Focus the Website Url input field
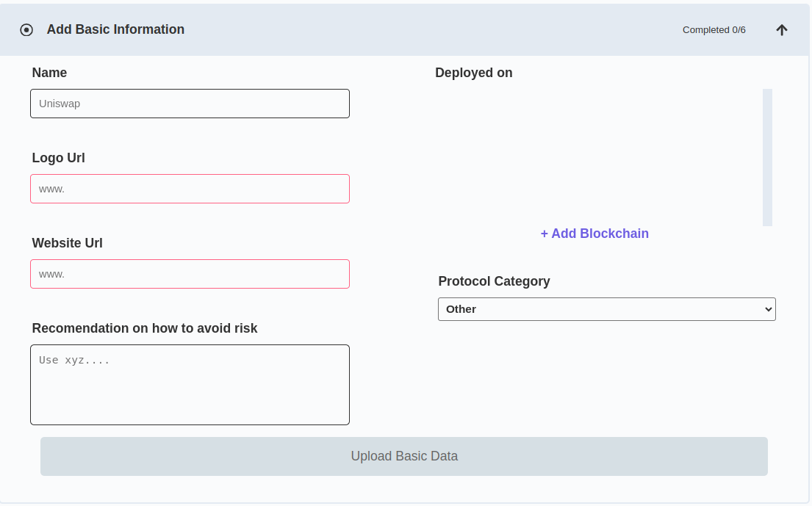Viewport: 812px width, 506px height. pos(190,274)
